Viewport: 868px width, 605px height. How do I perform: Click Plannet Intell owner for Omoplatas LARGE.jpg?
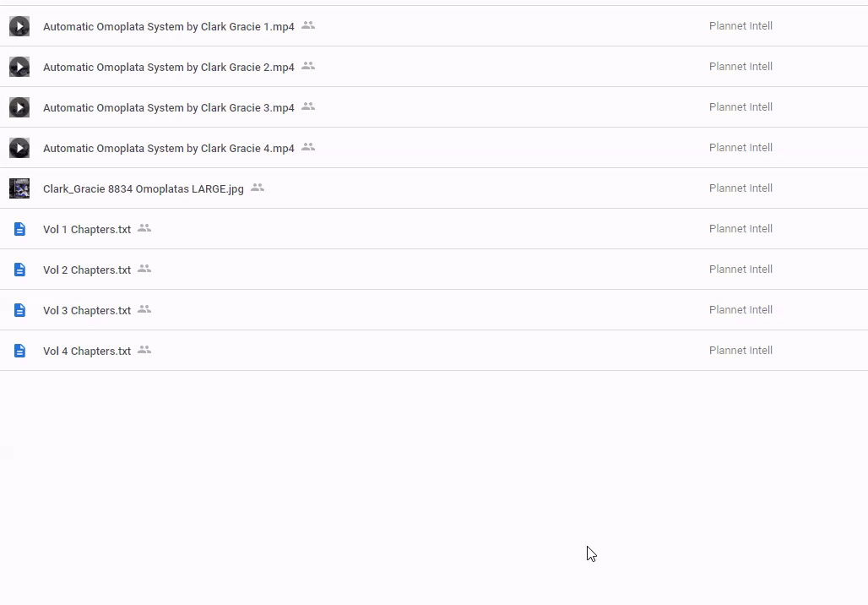click(741, 188)
